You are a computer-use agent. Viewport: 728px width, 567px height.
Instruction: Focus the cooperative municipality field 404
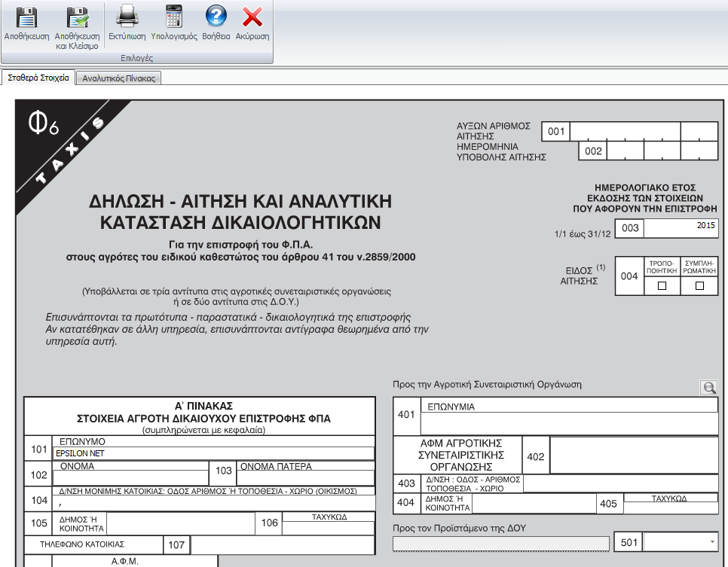(534, 504)
